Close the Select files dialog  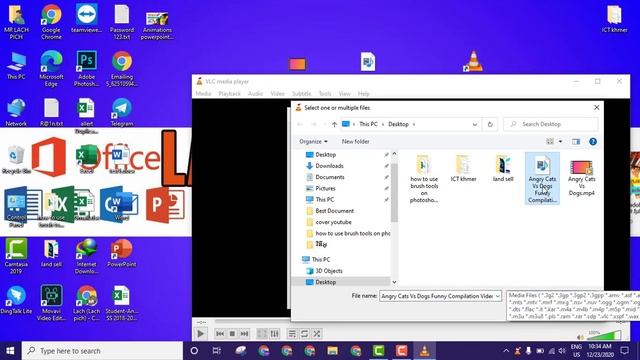pyautogui.click(x=596, y=107)
